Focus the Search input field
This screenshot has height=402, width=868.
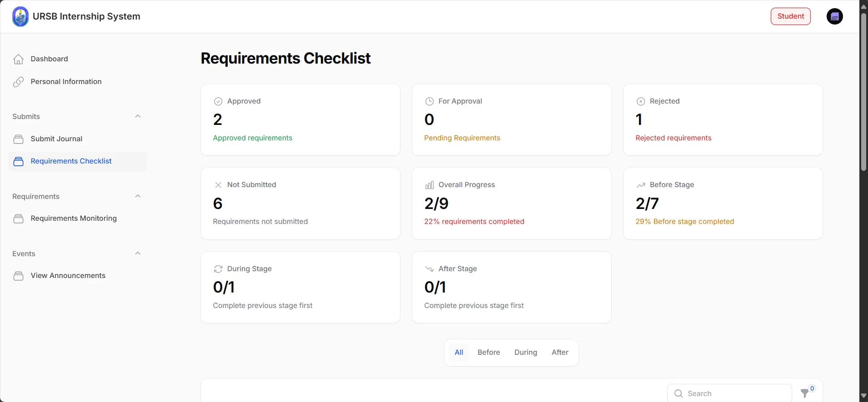tap(729, 393)
